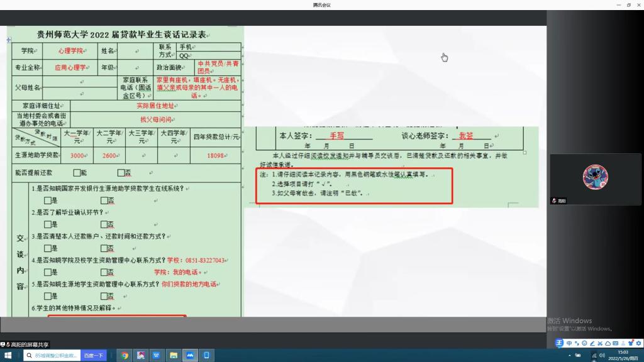Check 是 under question 1
This screenshot has height=362, width=644.
click(x=48, y=200)
